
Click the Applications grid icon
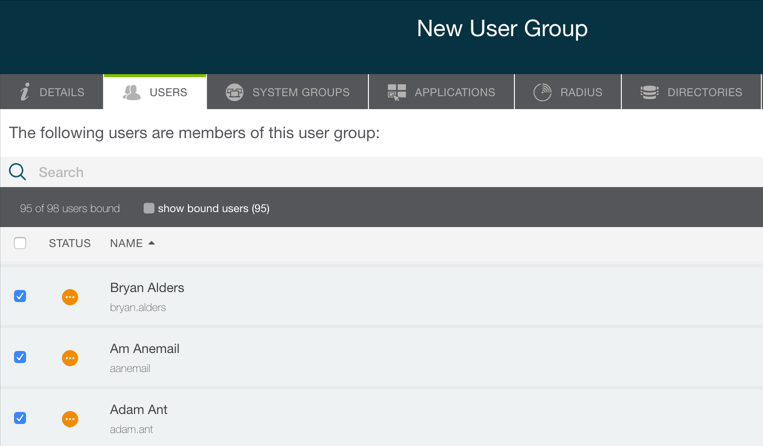(x=397, y=92)
